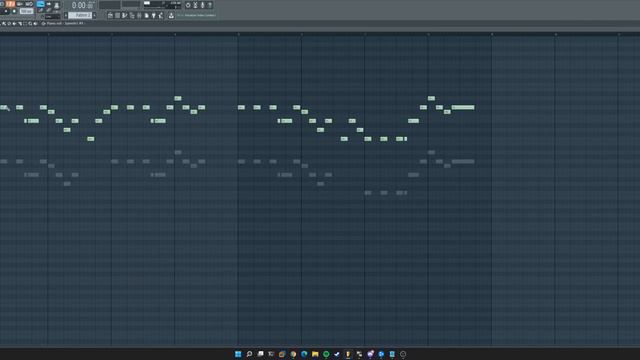The height and width of the screenshot is (360, 640).
Task: Click the microphone icon in top toolbar
Action: (x=202, y=5)
